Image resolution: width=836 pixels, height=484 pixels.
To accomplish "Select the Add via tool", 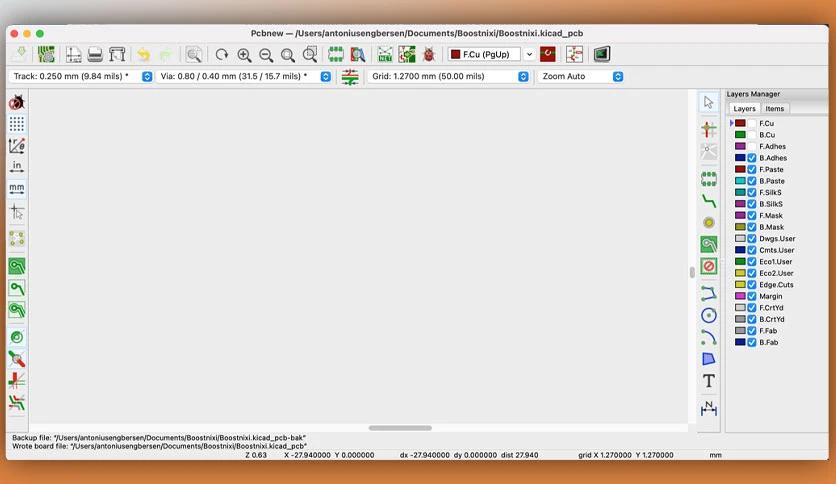I will click(x=709, y=223).
